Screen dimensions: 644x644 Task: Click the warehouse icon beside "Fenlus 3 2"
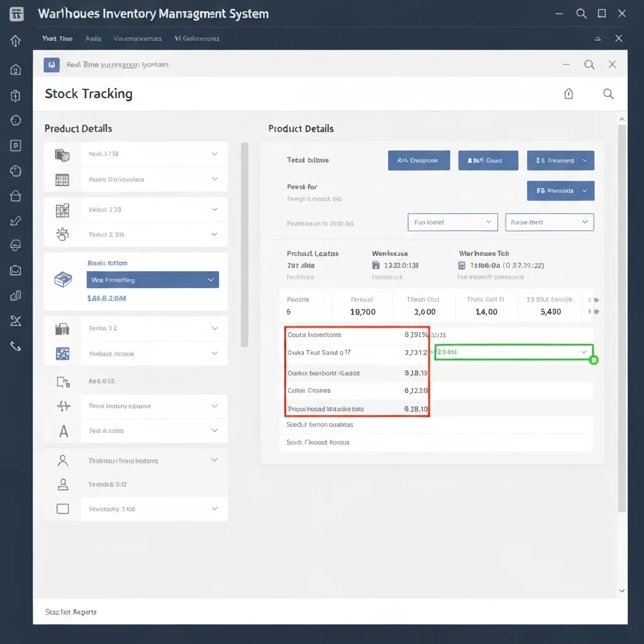62,329
